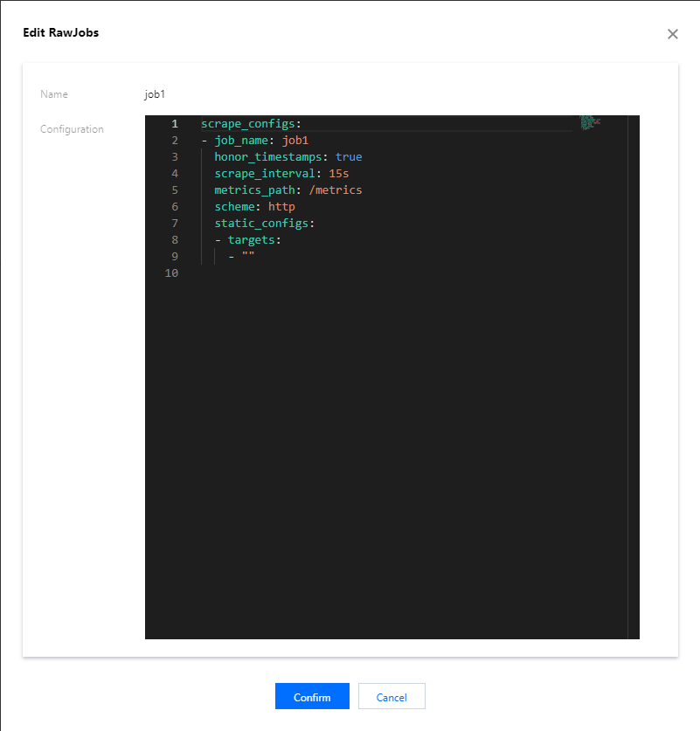The width and height of the screenshot is (700, 731).
Task: Click the Configuration label
Action: [x=72, y=129]
